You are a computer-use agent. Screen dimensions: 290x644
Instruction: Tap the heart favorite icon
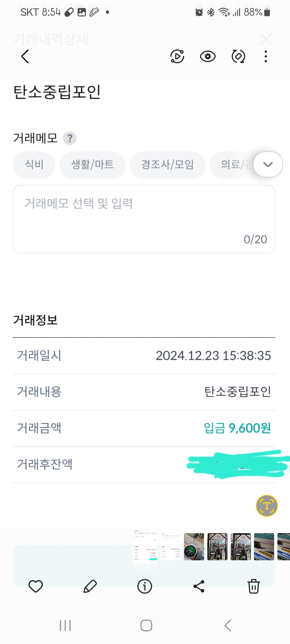pyautogui.click(x=36, y=586)
